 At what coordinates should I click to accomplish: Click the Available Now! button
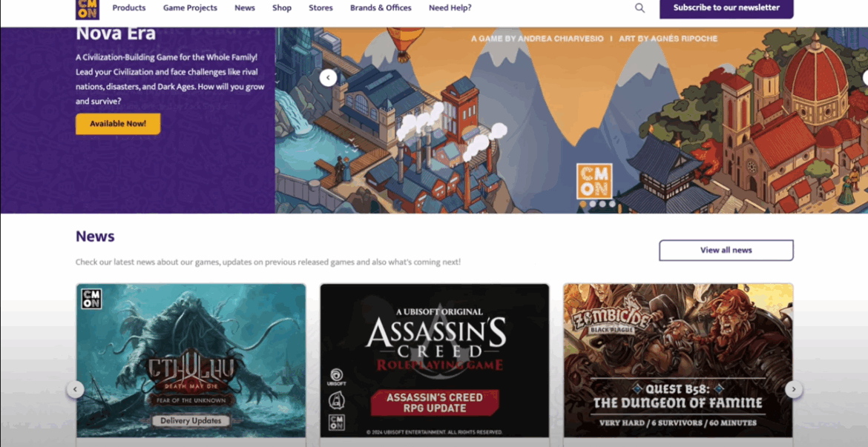[118, 124]
